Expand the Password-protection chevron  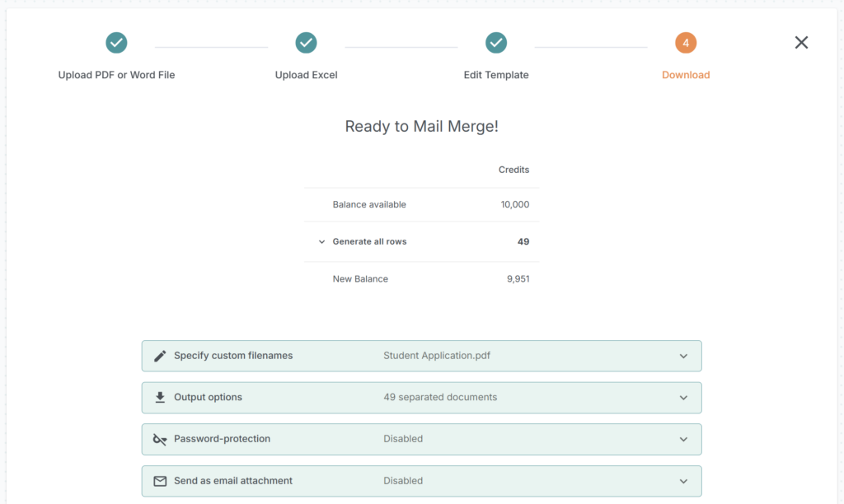pyautogui.click(x=683, y=440)
